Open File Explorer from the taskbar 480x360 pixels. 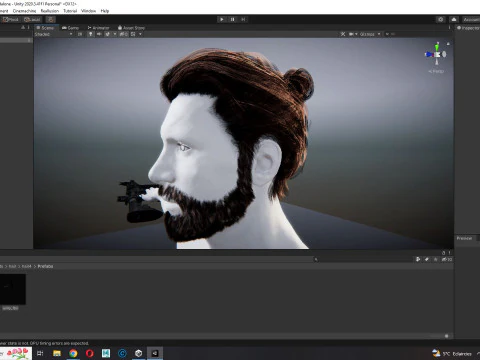point(57,353)
